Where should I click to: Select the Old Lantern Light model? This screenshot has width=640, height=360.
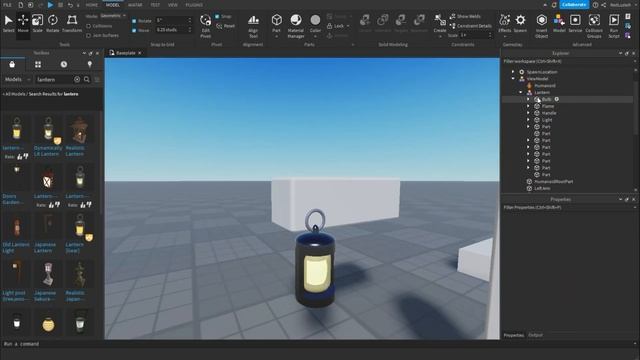tap(16, 234)
